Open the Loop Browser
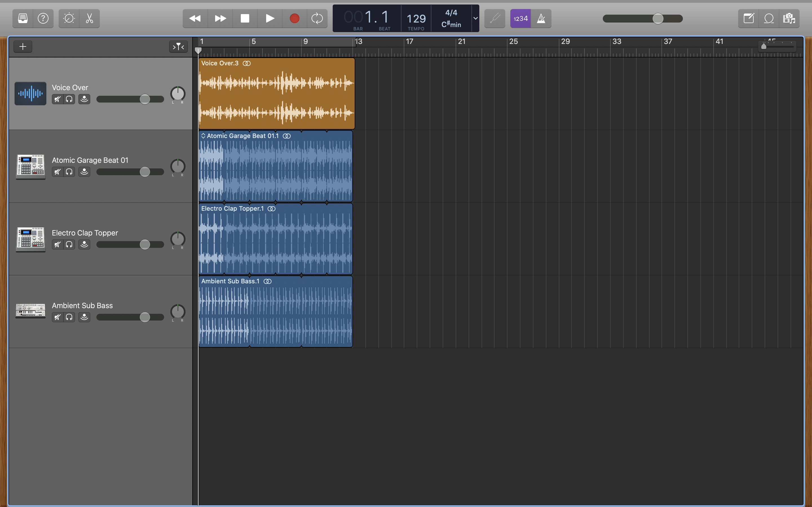 [x=769, y=18]
